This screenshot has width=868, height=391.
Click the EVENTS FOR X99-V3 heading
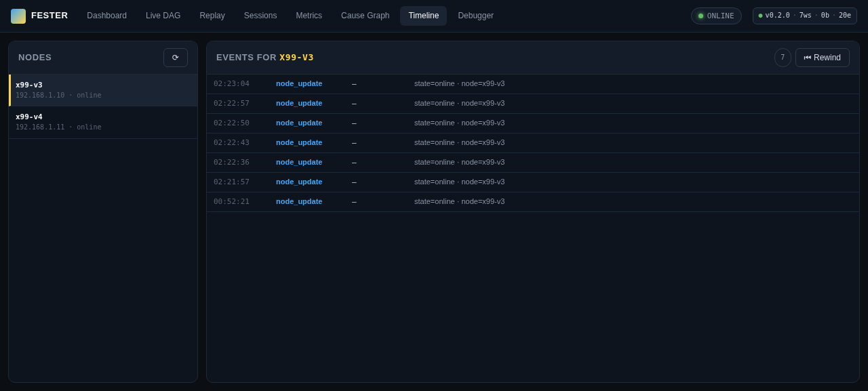point(265,58)
